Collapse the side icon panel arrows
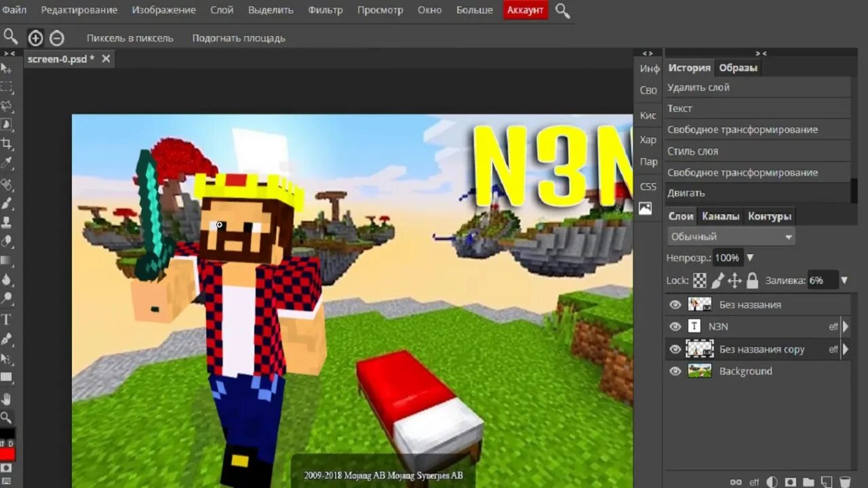 pos(648,53)
